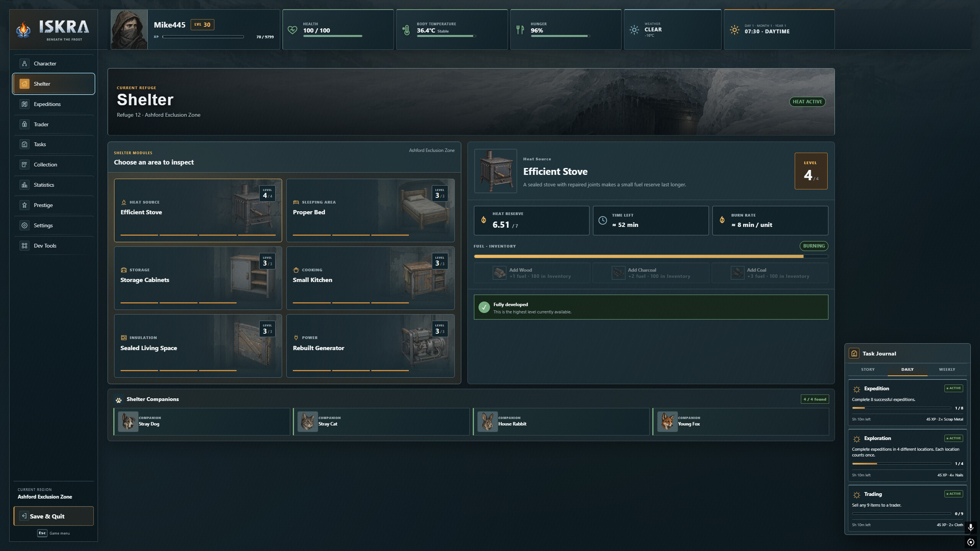Image resolution: width=980 pixels, height=551 pixels.
Task: Select the Statistics bar chart icon
Action: tap(24, 185)
